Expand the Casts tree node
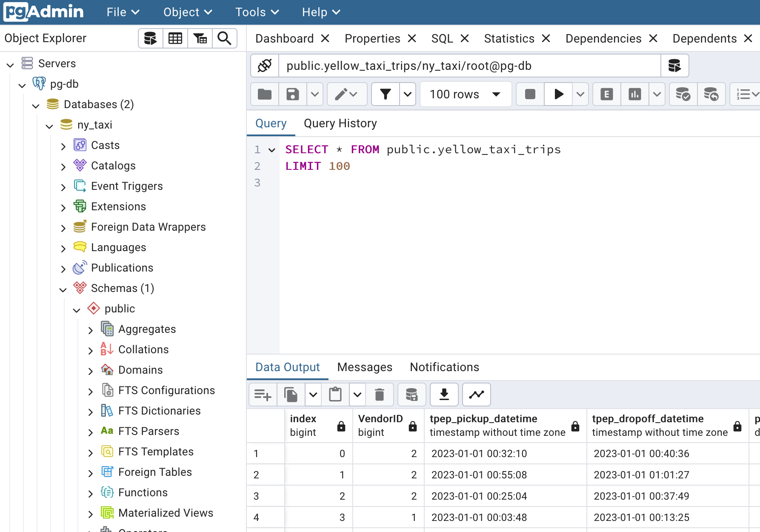The height and width of the screenshot is (532, 760). coord(63,146)
